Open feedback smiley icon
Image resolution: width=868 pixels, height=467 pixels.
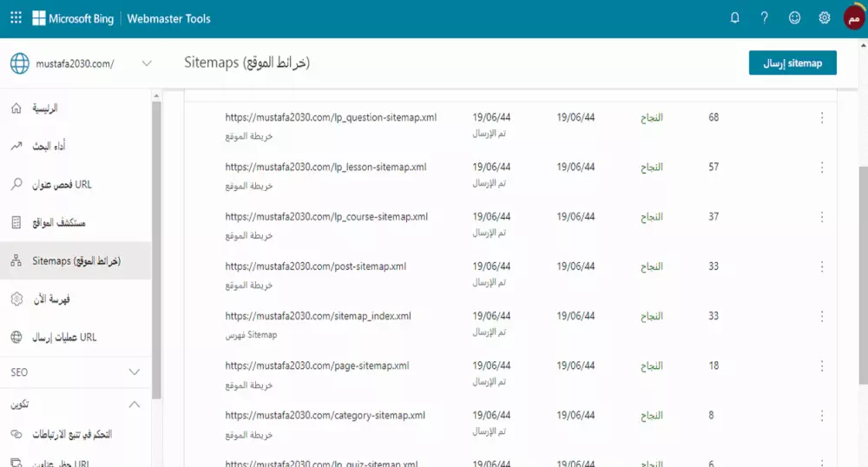(794, 17)
